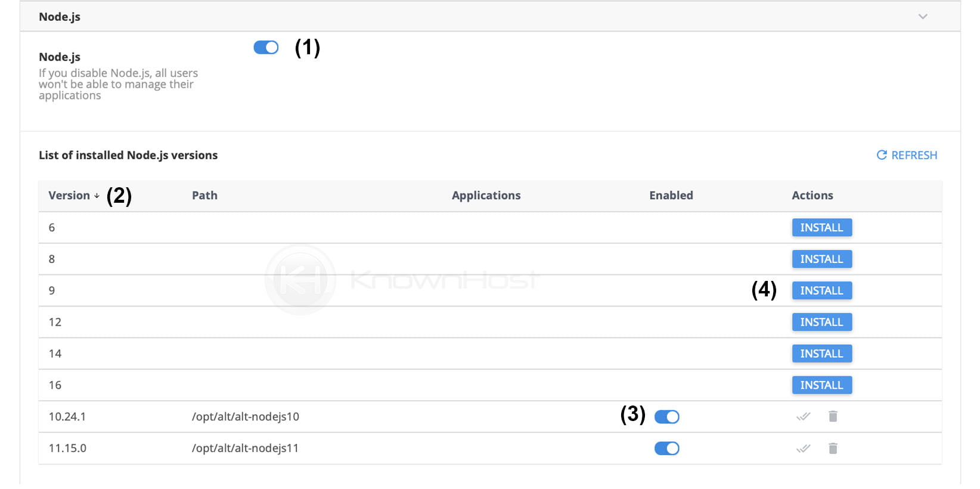980x489 pixels.
Task: Click the refresh circular-arrow icon
Action: (881, 155)
